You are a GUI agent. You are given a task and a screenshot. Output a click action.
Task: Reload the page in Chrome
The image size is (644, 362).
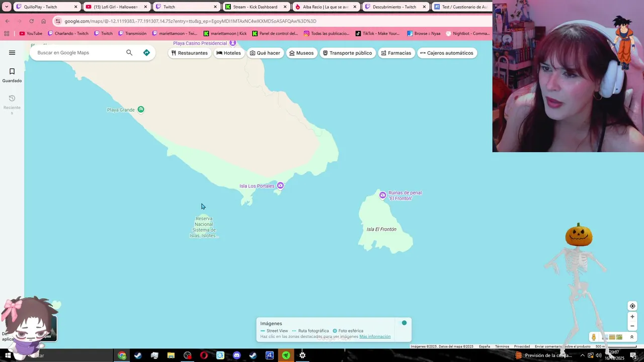pos(31,21)
